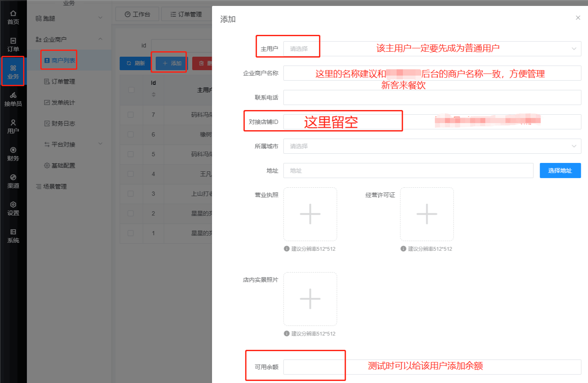Open 商户列表 in side menu
The image size is (588, 383).
click(x=60, y=60)
